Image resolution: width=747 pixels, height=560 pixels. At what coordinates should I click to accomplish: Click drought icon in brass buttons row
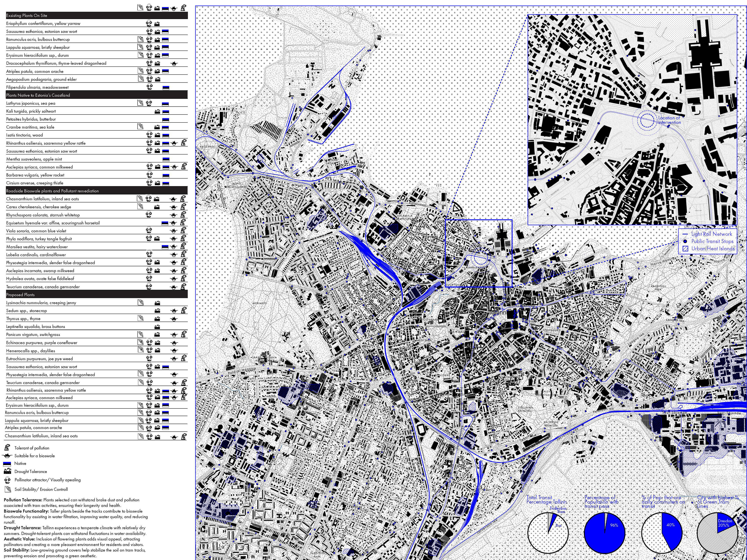[x=157, y=327]
